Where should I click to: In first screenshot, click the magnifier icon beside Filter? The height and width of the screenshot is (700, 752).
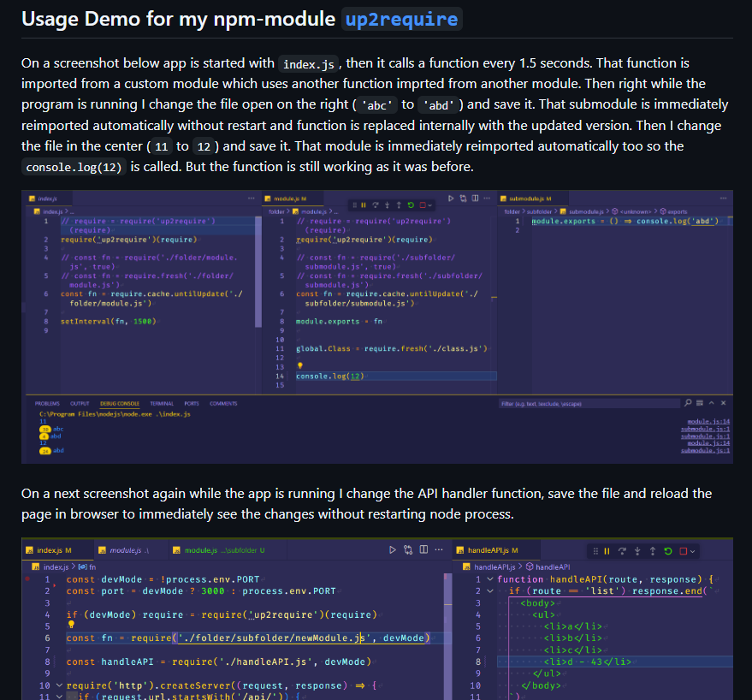pyautogui.click(x=688, y=403)
